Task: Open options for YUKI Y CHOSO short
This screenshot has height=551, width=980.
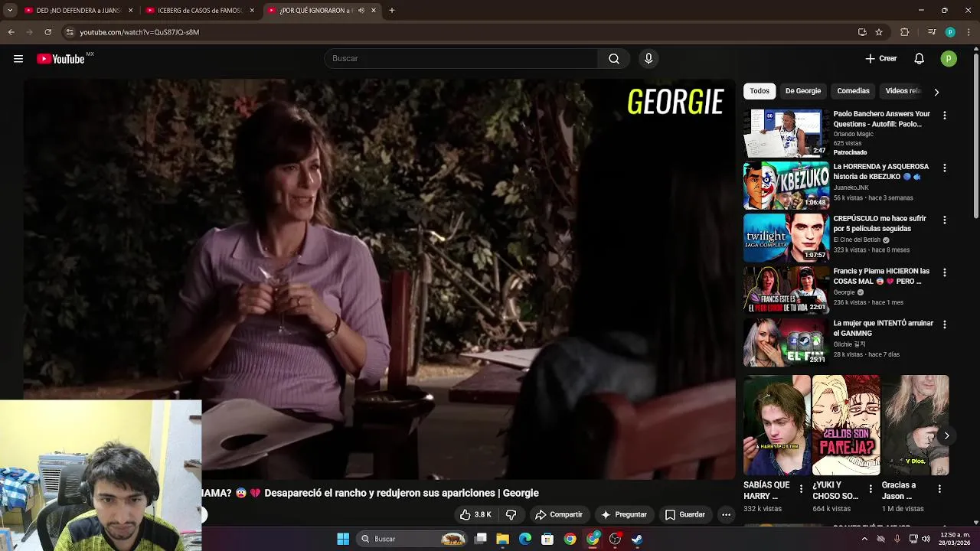Action: coord(871,488)
